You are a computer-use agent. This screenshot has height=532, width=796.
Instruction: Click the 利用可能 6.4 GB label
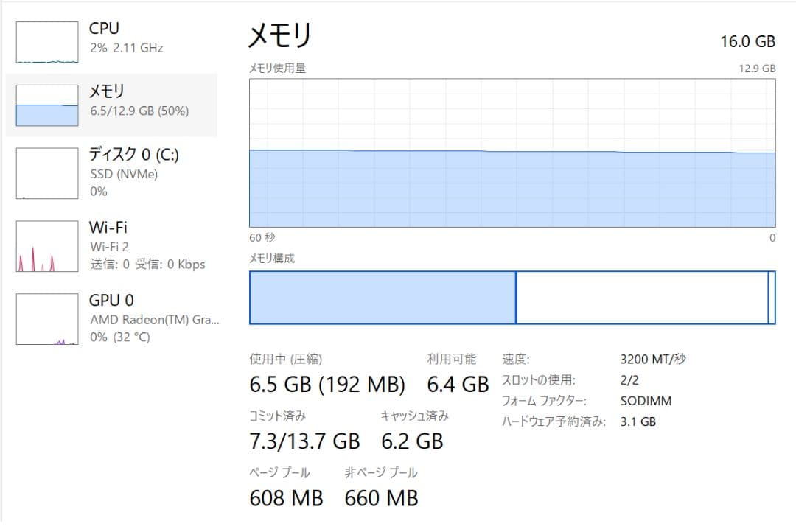click(x=458, y=385)
